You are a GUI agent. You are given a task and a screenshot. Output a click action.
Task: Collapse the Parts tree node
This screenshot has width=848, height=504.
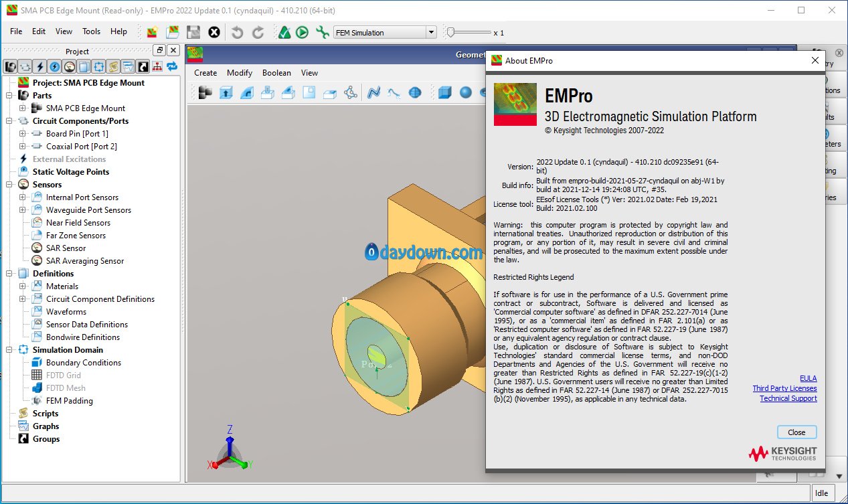(9, 96)
